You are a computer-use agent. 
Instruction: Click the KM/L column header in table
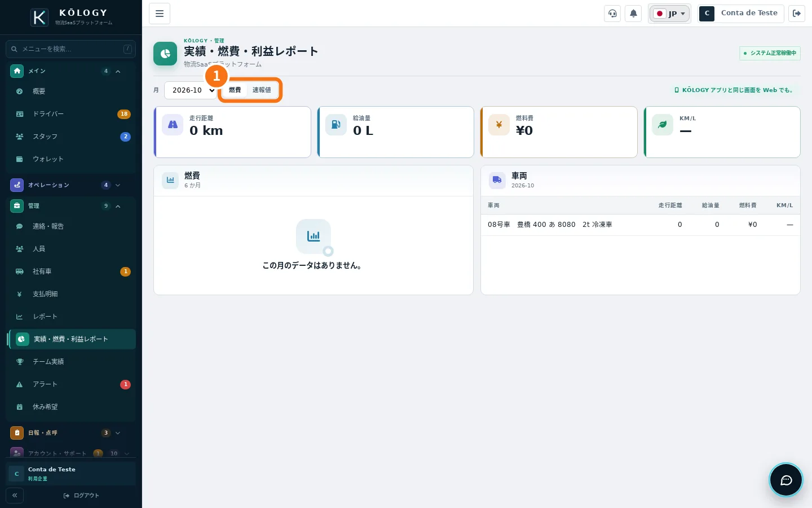point(784,205)
